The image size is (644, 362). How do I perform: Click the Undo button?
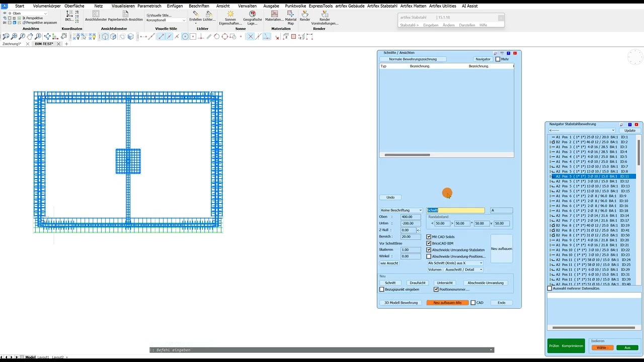(390, 198)
